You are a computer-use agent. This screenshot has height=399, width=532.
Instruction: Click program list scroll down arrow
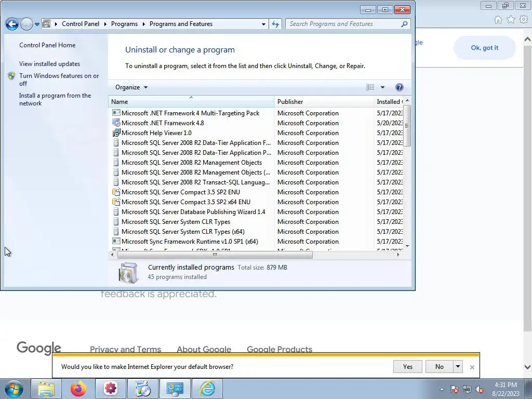pyautogui.click(x=407, y=246)
